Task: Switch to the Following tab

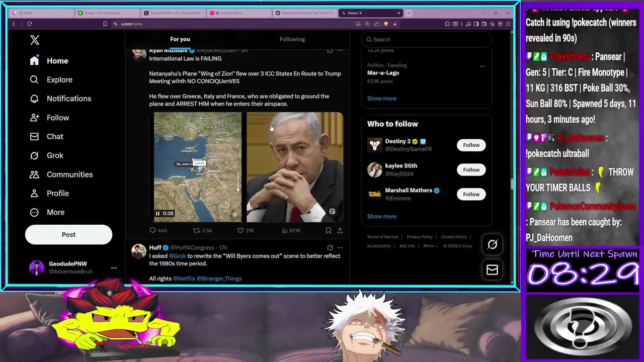Action: click(292, 39)
